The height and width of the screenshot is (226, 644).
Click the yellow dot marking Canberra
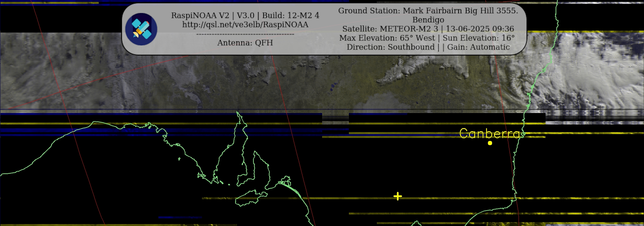[490, 143]
